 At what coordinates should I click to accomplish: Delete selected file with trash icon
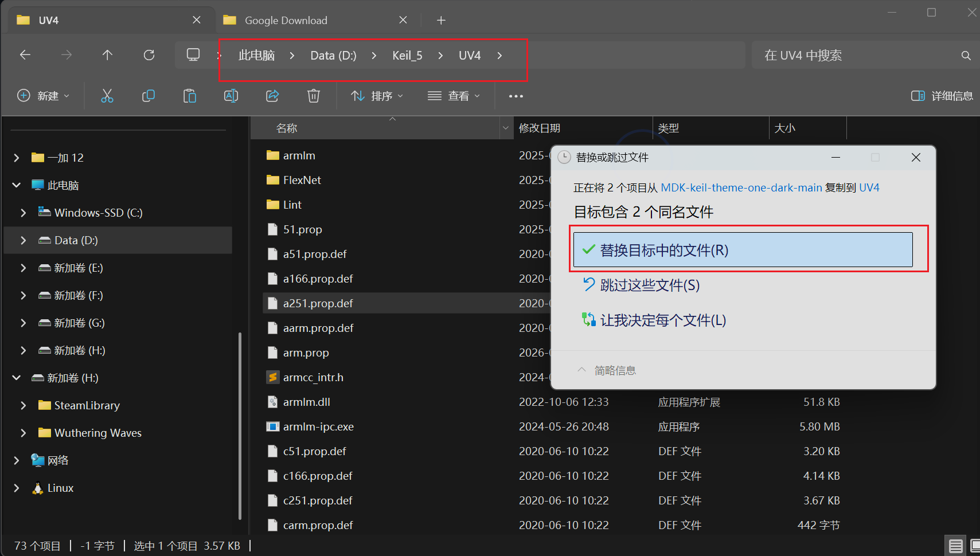[x=314, y=96]
